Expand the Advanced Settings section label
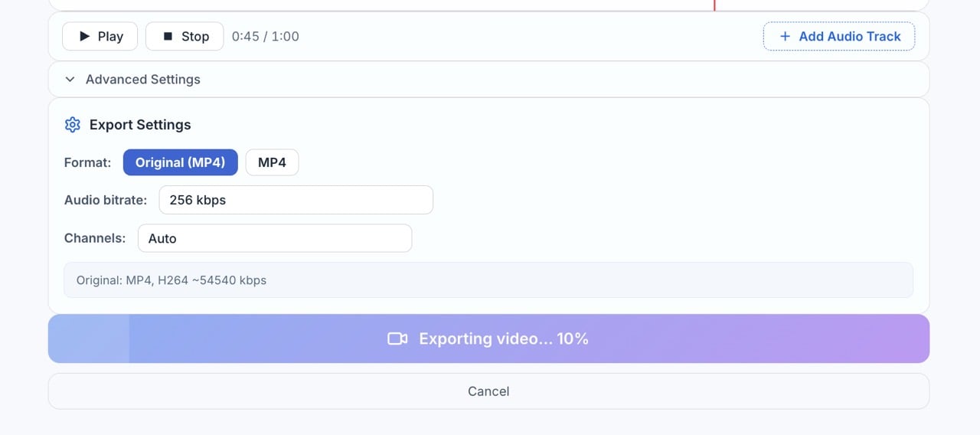The image size is (980, 435). pos(143,79)
